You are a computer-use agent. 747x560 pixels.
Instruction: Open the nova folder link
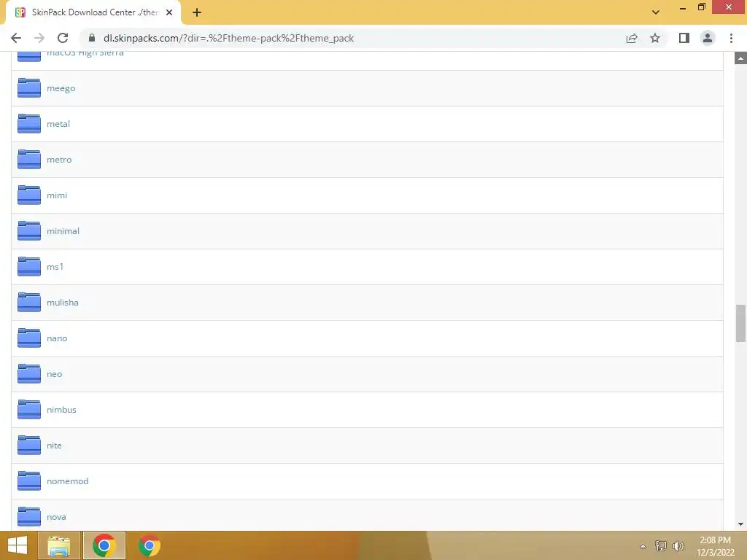click(56, 517)
